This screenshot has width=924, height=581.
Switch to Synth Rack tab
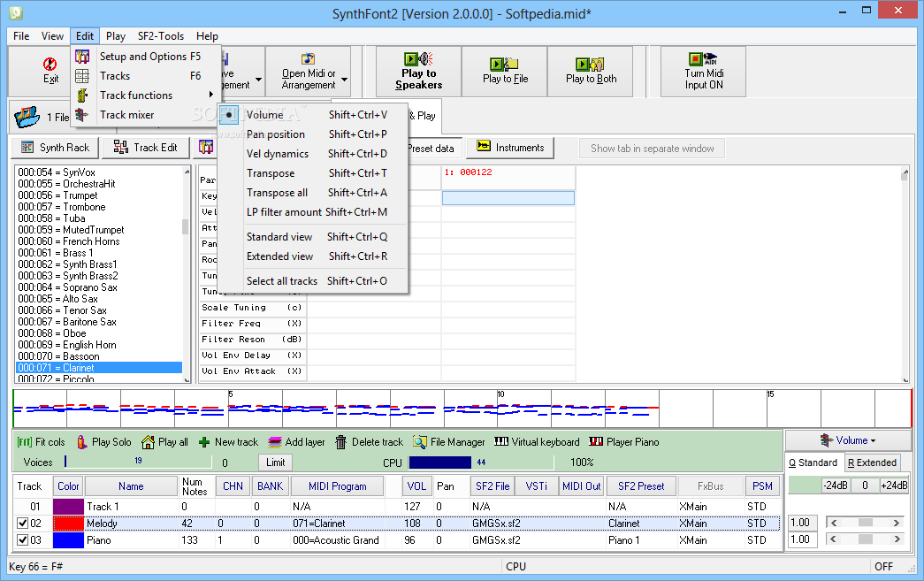point(56,148)
